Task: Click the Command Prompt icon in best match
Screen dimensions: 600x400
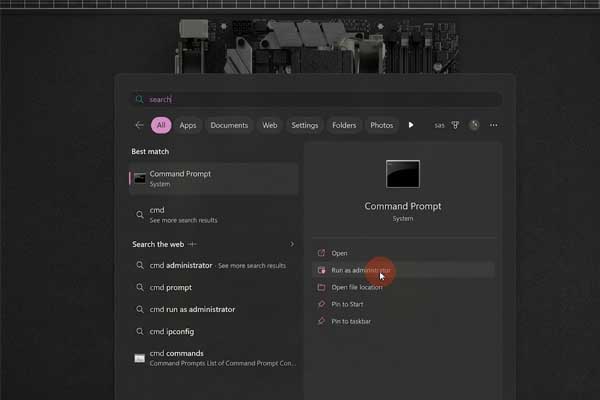Action: click(x=140, y=178)
